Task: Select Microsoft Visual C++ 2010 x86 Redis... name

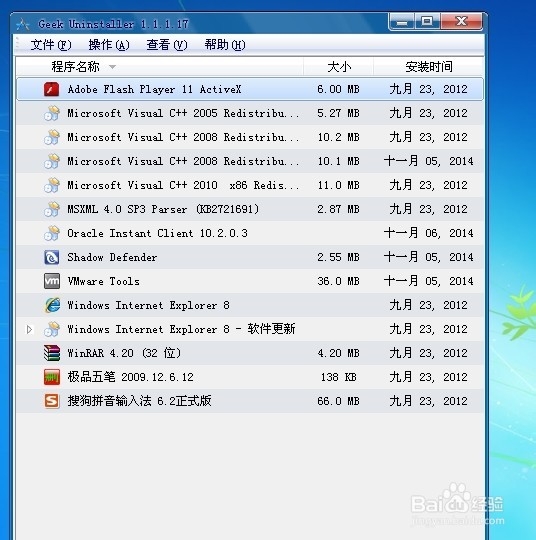Action: pyautogui.click(x=183, y=185)
